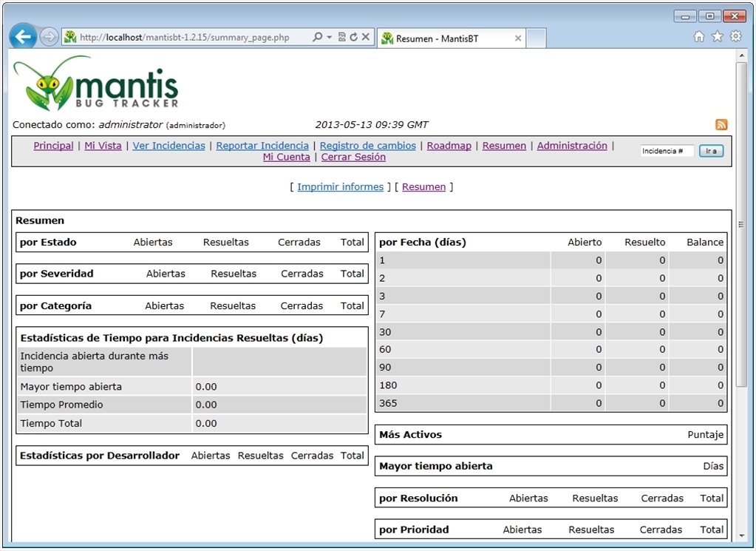Open browser home page icon

tap(699, 36)
